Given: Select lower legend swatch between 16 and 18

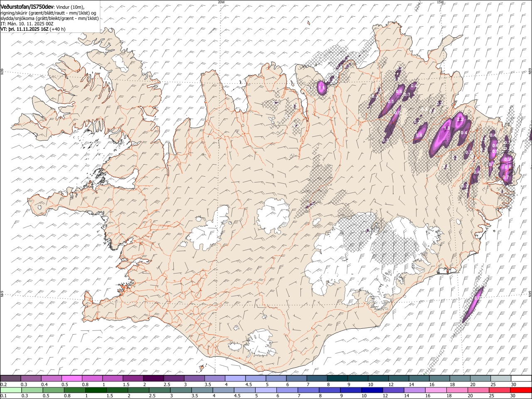Looking at the screenshot, I should (x=436, y=390).
